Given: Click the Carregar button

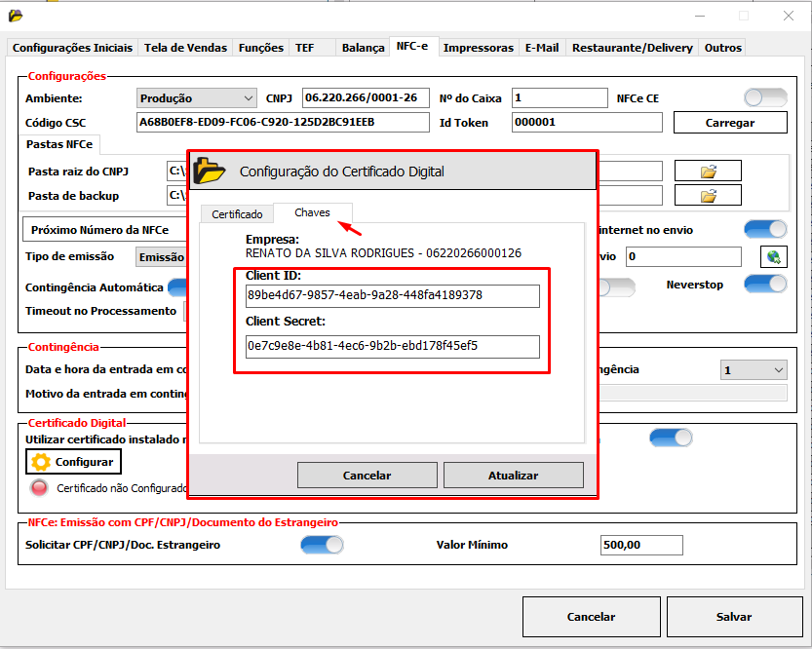Looking at the screenshot, I should click(x=730, y=123).
